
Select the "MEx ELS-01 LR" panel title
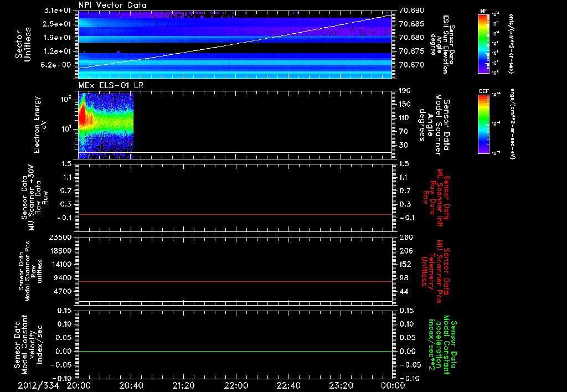[111, 85]
